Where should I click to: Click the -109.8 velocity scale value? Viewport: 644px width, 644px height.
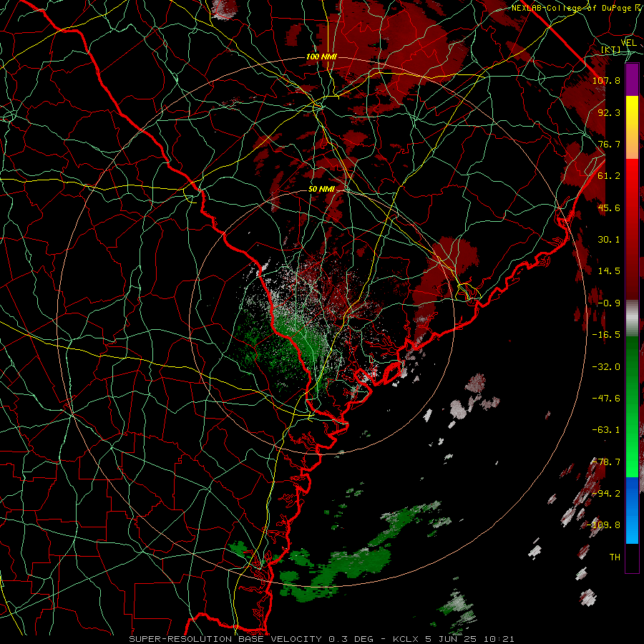tap(604, 525)
